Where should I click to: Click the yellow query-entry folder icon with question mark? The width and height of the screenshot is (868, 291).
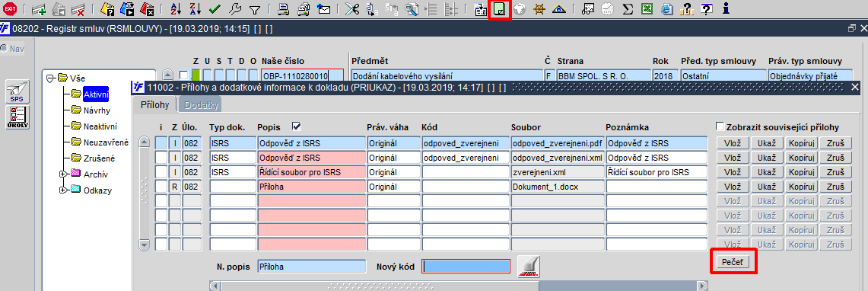point(107,9)
